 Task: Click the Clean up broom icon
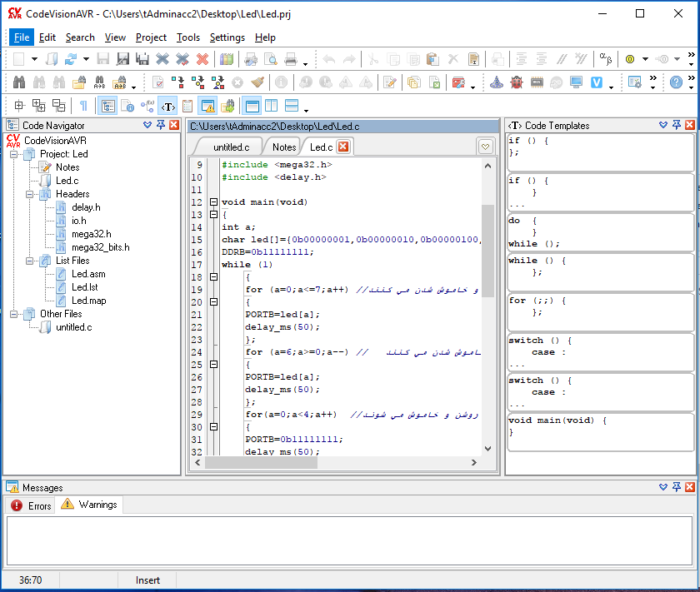[257, 82]
